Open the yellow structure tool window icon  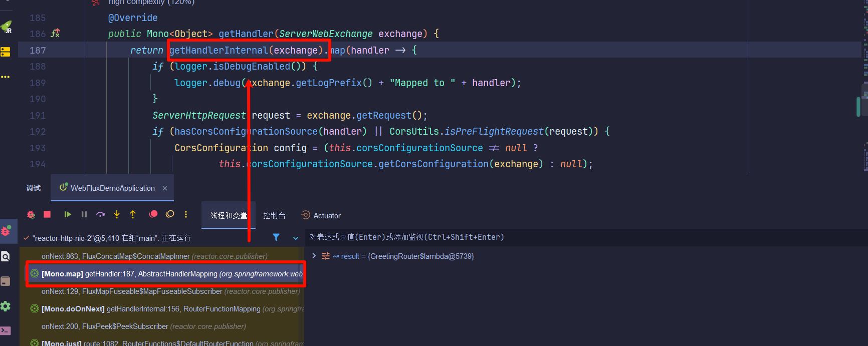point(6,52)
